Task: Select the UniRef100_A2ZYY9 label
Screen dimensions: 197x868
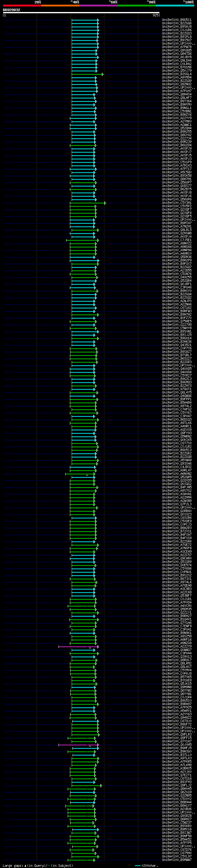Action: pos(177,118)
